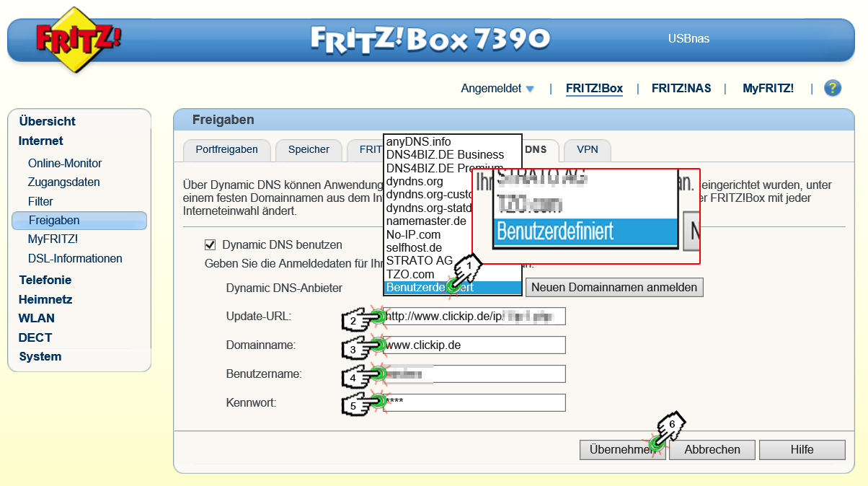Click into the Benutzername field
This screenshot has width=868, height=486.
pos(474,374)
